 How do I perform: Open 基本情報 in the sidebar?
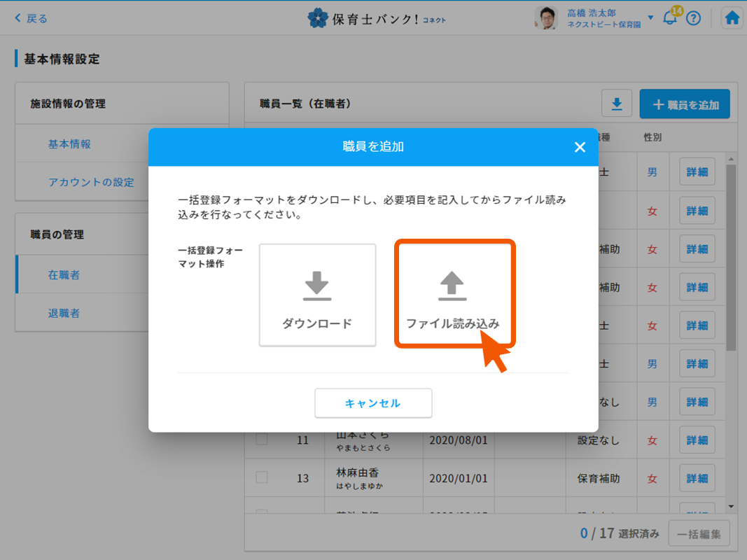(69, 144)
